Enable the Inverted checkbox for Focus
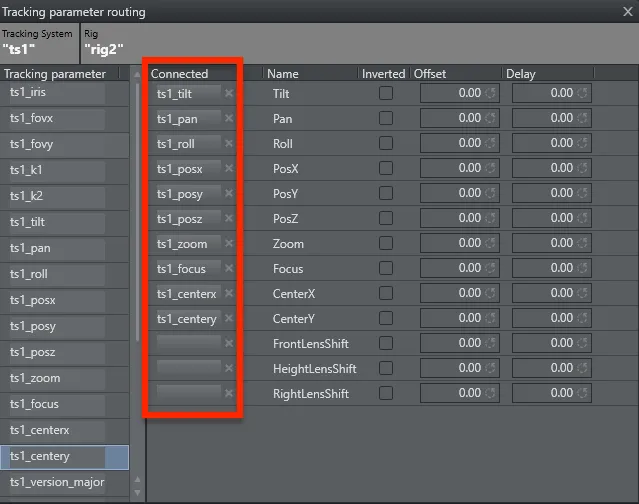 (x=386, y=268)
